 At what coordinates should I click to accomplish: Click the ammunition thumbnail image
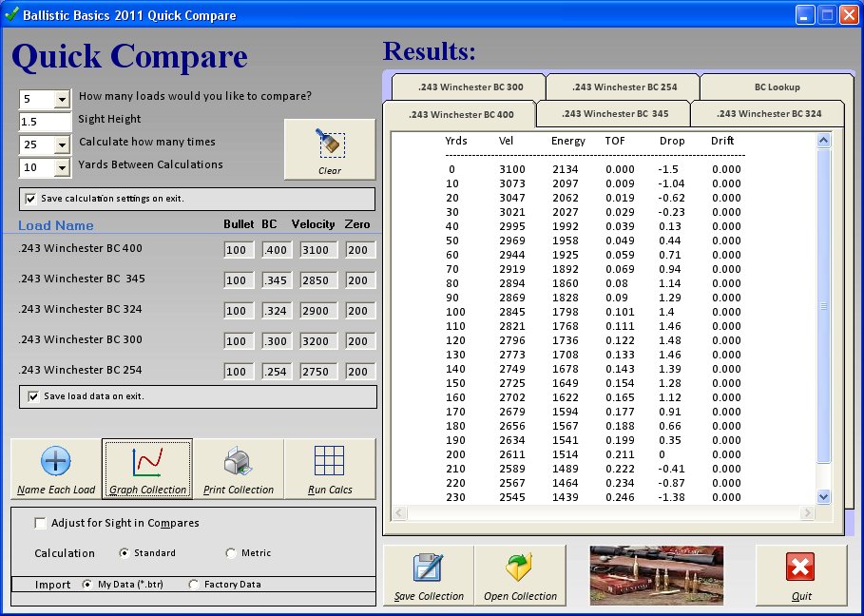pos(656,575)
